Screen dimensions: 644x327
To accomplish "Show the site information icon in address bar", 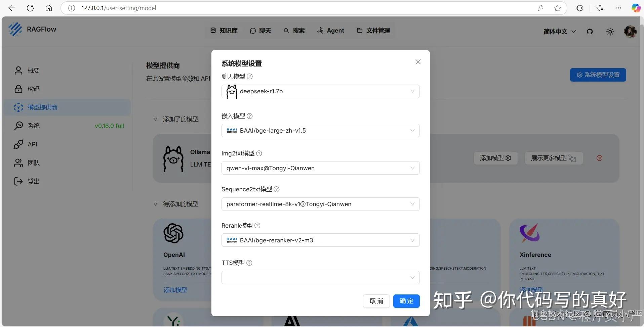I will click(72, 8).
